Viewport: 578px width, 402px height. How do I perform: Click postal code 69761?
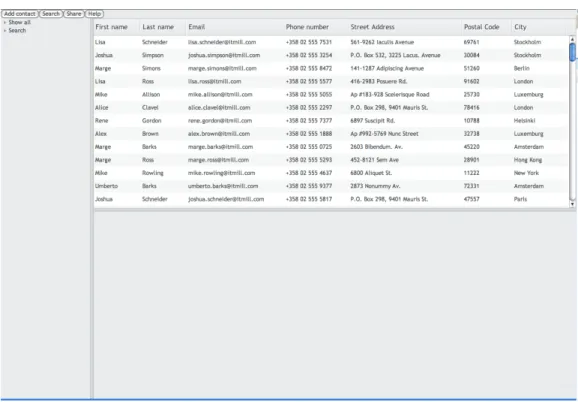[x=471, y=42]
